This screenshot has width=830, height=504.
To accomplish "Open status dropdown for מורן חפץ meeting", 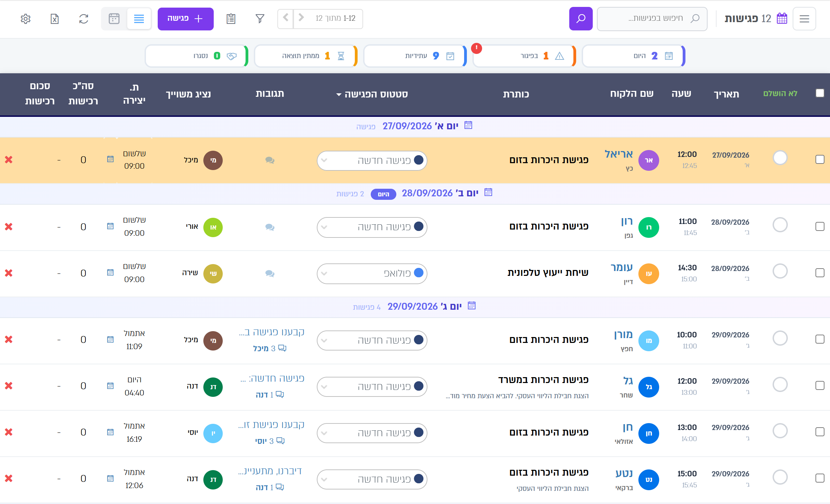I will coord(372,340).
